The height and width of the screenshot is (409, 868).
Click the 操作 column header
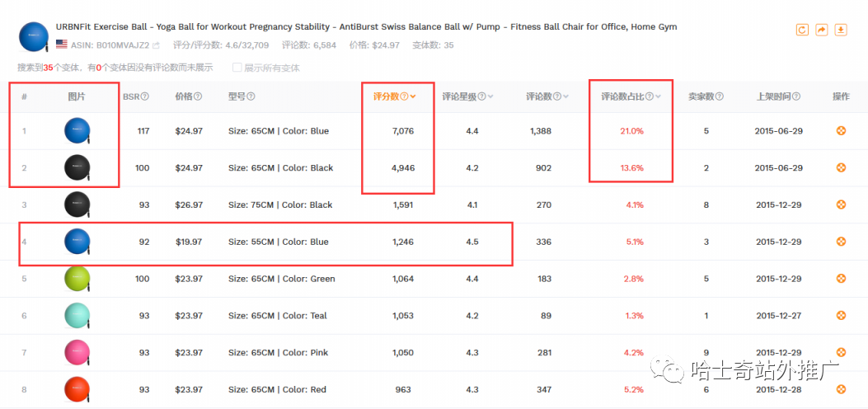point(841,96)
